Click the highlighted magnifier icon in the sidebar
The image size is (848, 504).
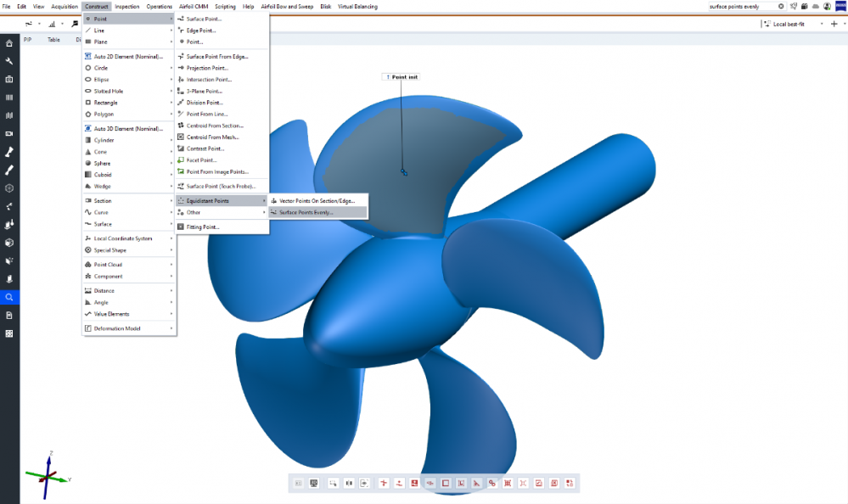pyautogui.click(x=8, y=297)
